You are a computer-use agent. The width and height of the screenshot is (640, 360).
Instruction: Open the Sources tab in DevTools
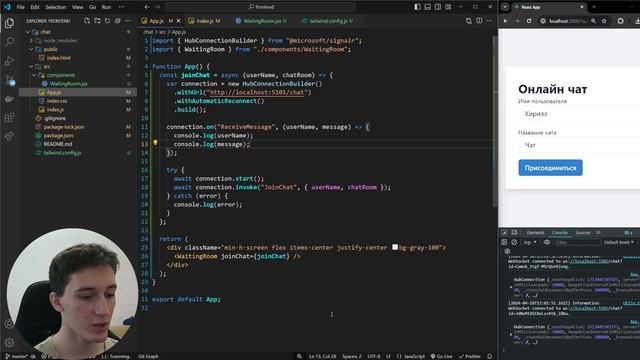[x=583, y=233]
